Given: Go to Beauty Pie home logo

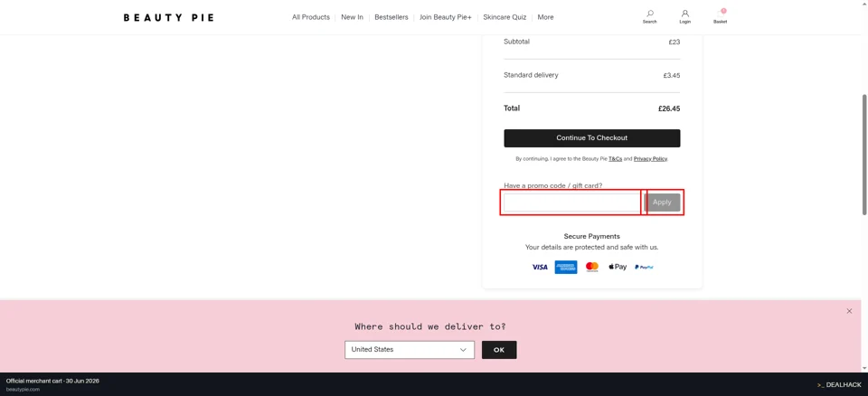Looking at the screenshot, I should point(168,17).
